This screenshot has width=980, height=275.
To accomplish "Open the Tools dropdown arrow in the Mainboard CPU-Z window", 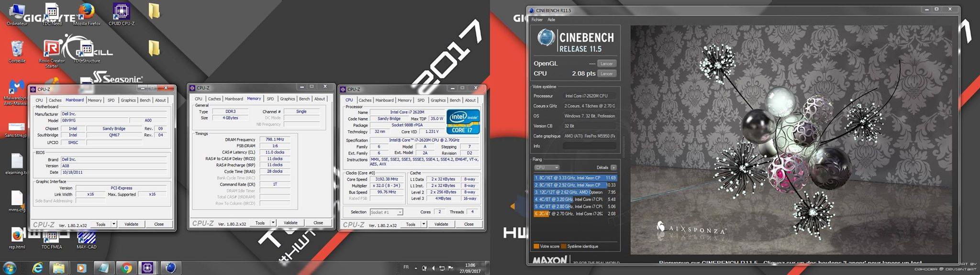I will 114,224.
